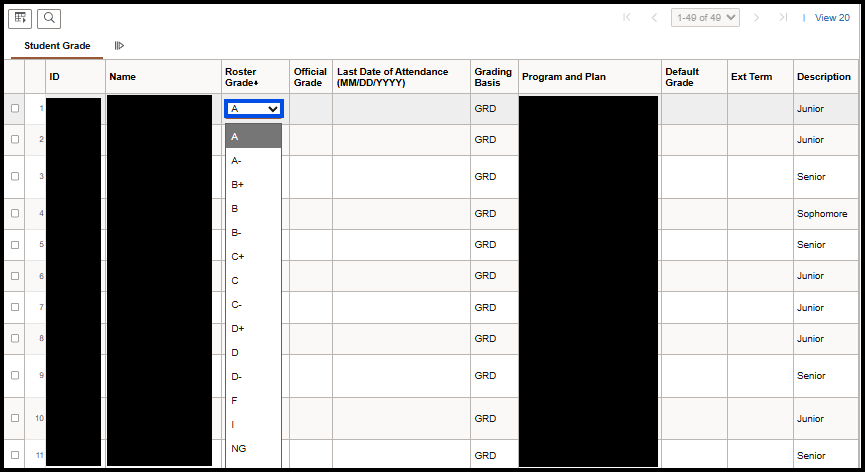Open the 1-49 of 49 rows dropdown

click(705, 17)
